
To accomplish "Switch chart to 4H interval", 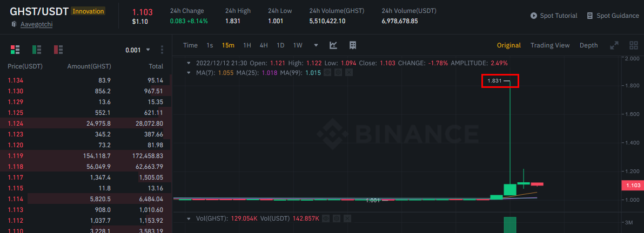I will pos(264,45).
